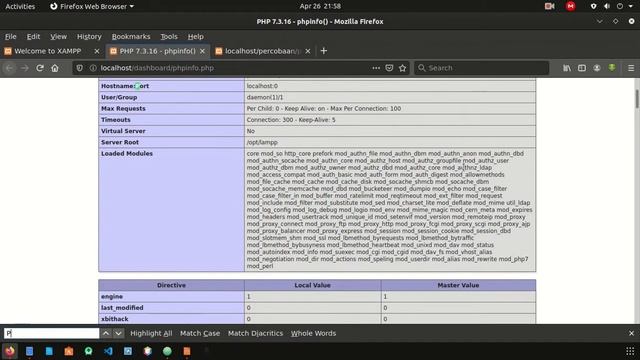Bookmark this page with star icon

[x=403, y=68]
